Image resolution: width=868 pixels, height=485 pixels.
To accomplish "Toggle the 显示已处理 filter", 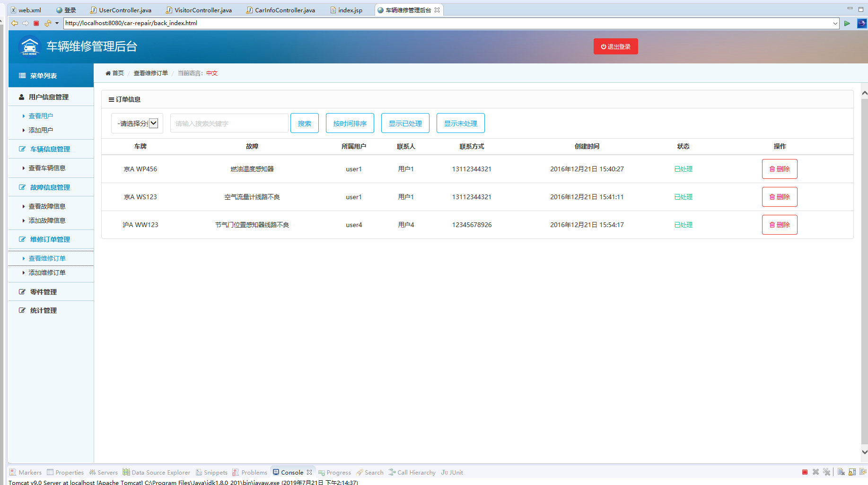I will coord(405,123).
